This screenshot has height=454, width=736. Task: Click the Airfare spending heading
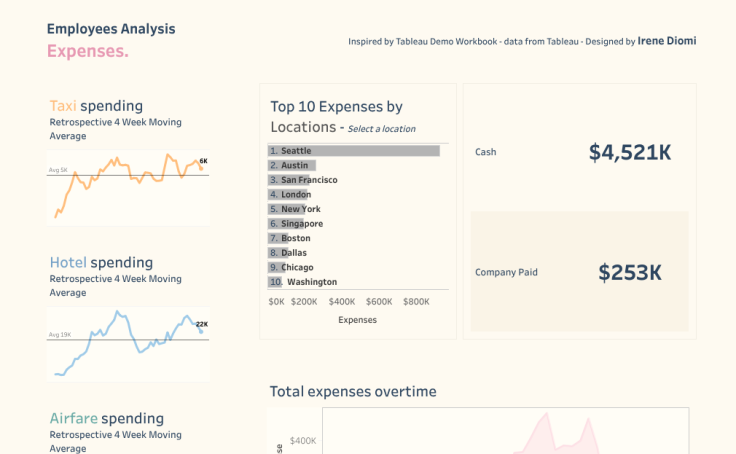coord(106,418)
